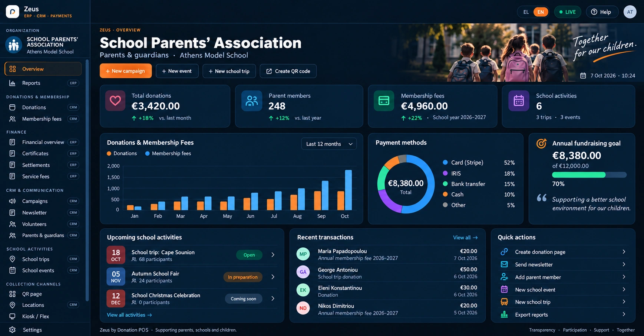Expand the Cape Sounion trip chevron
Viewport: 644px width, 336px height.
(273, 255)
